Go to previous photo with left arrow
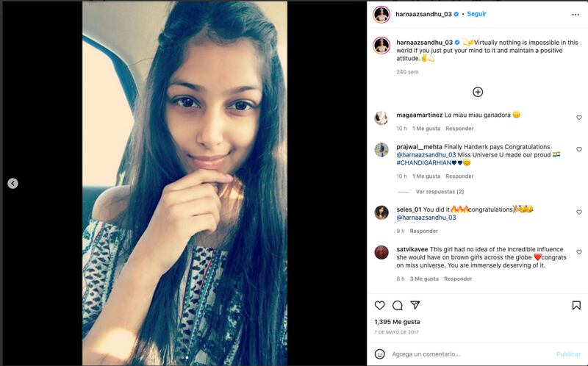 (12, 184)
